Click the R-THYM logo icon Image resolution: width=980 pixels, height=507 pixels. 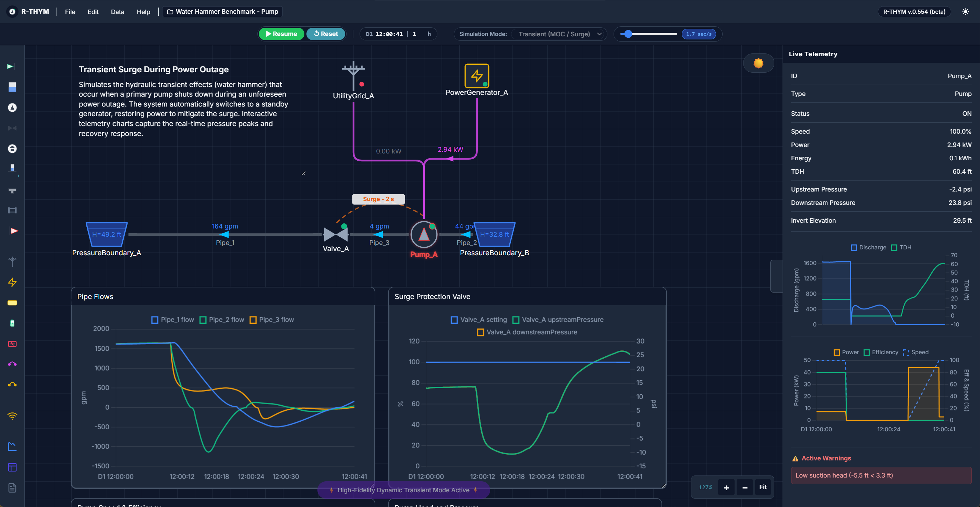12,12
